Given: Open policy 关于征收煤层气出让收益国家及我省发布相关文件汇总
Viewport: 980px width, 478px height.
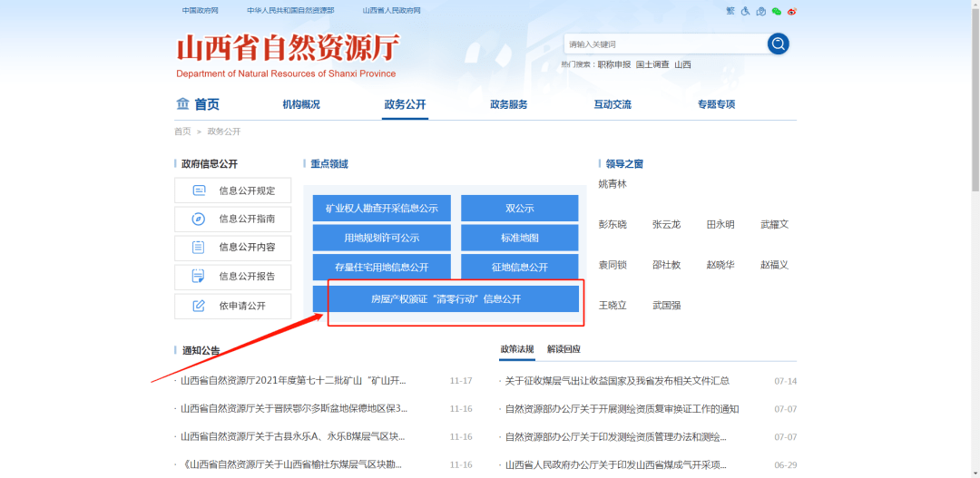Looking at the screenshot, I should [x=618, y=381].
